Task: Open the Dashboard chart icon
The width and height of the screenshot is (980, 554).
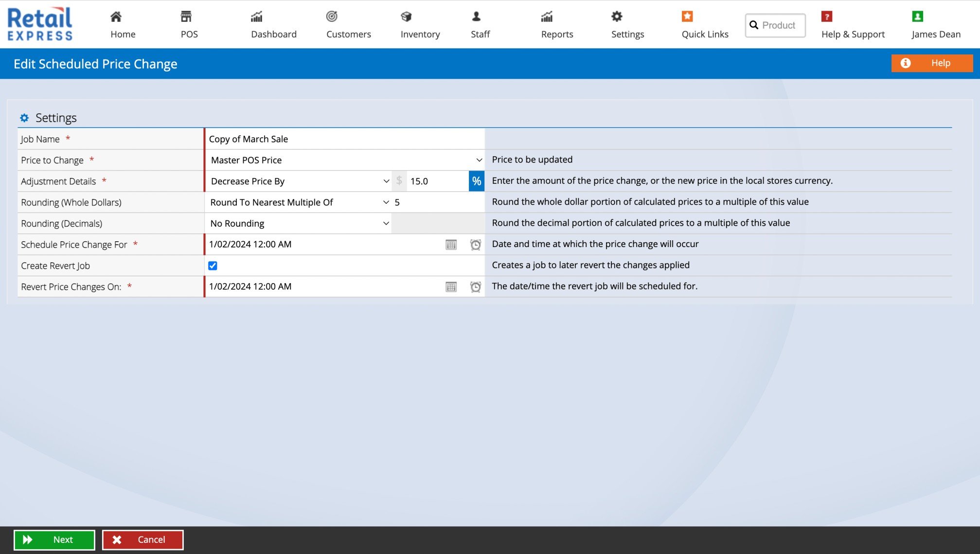Action: (x=257, y=17)
